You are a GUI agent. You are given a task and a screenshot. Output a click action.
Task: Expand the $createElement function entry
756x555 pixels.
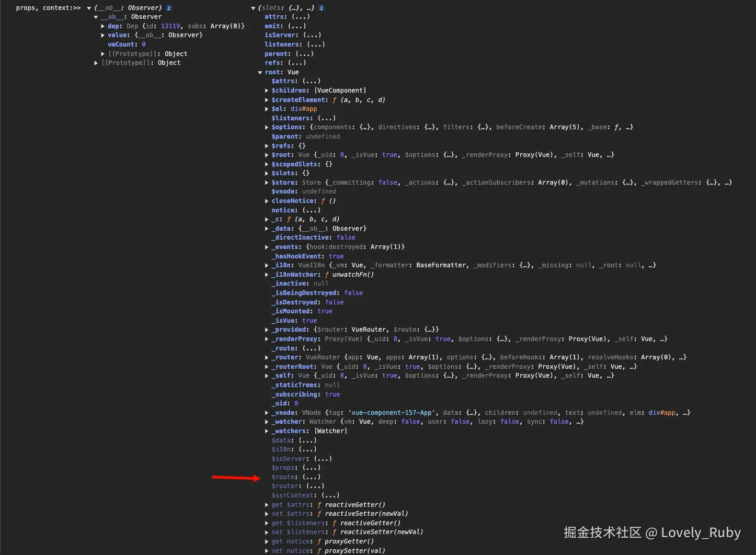[x=267, y=100]
